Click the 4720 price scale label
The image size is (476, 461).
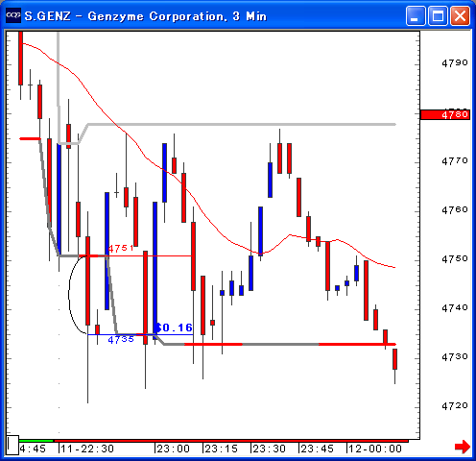(455, 405)
